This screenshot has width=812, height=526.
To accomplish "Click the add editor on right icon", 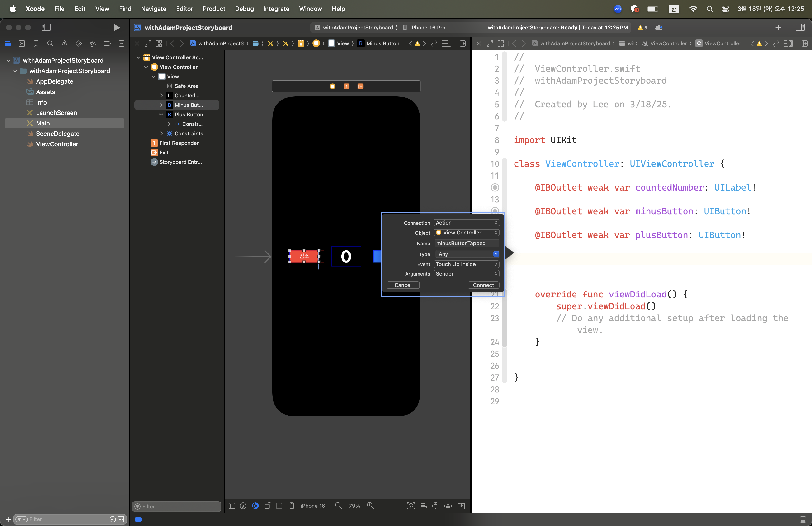I will point(804,43).
